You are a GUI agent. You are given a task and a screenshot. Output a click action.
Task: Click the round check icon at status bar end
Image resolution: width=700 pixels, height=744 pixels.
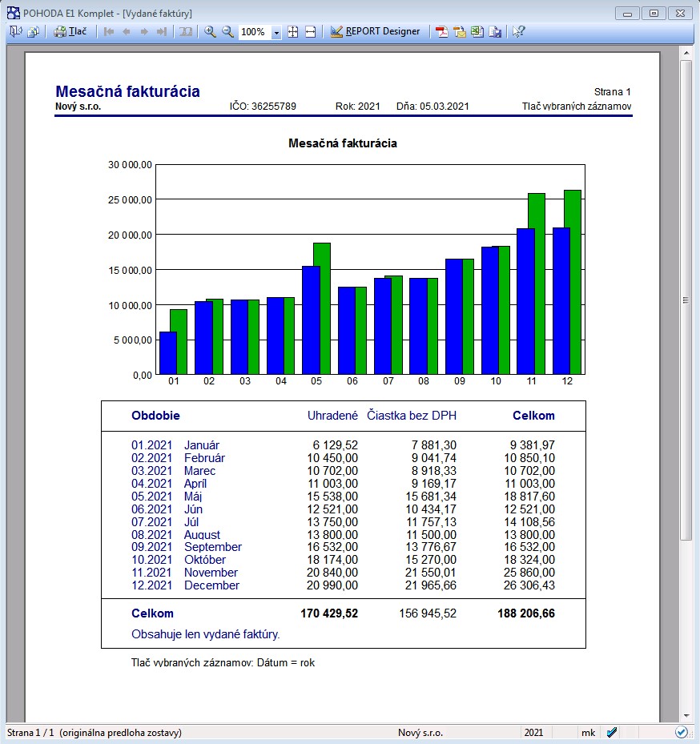(681, 732)
